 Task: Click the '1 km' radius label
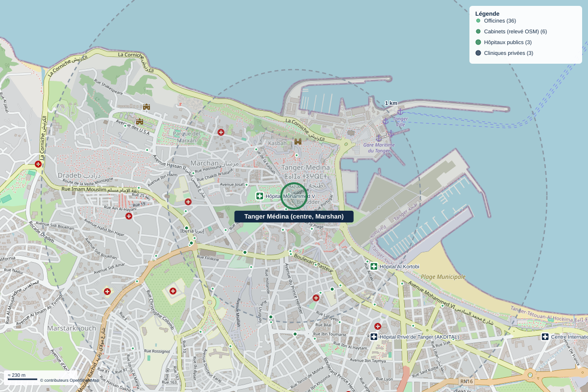(x=391, y=103)
